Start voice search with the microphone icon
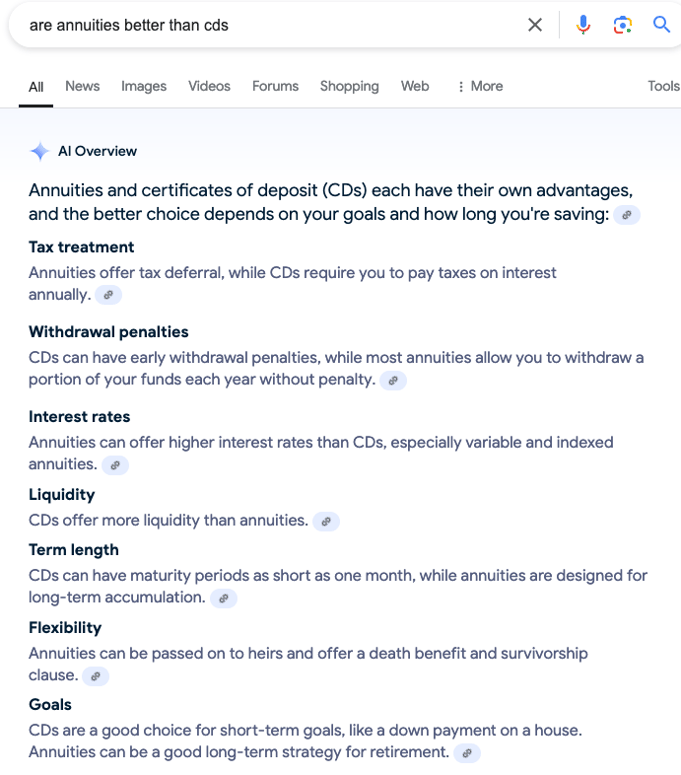 583,25
